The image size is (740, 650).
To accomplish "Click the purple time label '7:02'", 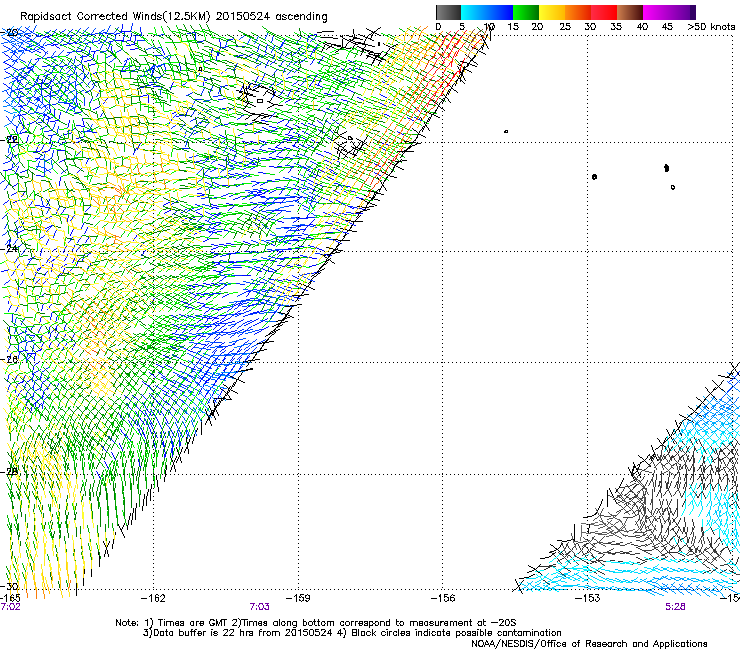I will pyautogui.click(x=10, y=607).
